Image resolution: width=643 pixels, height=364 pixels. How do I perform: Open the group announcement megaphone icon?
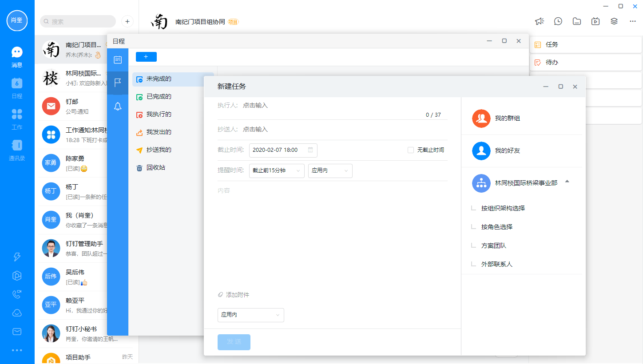539,21
